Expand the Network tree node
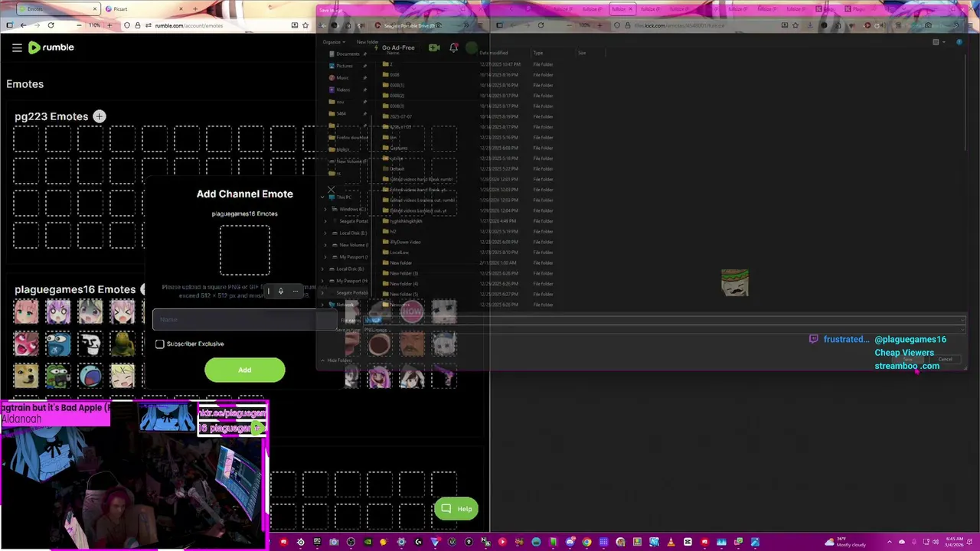Image resolution: width=980 pixels, height=551 pixels. (322, 305)
